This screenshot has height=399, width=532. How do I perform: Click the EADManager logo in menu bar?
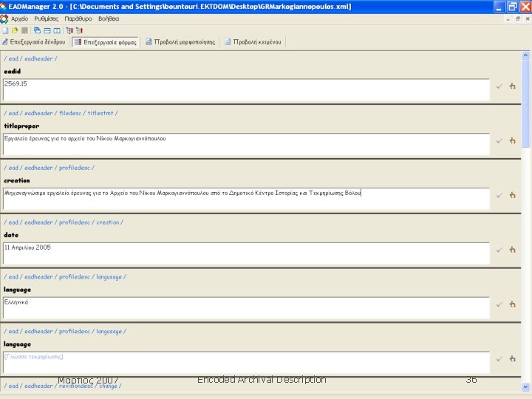(x=4, y=19)
